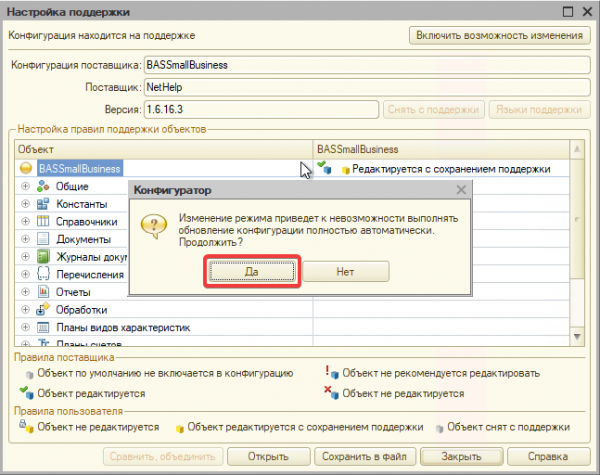Close the Конфигуратор dialog with X

(x=460, y=189)
